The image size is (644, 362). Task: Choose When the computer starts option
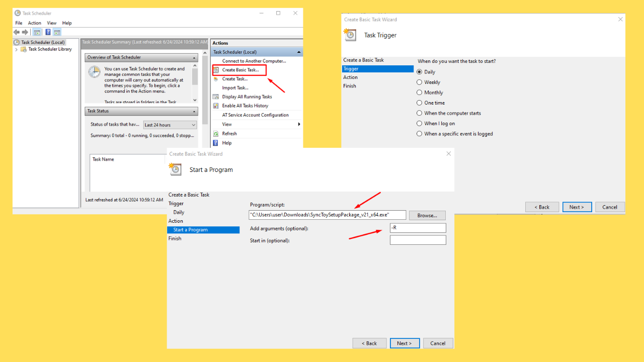tap(420, 113)
